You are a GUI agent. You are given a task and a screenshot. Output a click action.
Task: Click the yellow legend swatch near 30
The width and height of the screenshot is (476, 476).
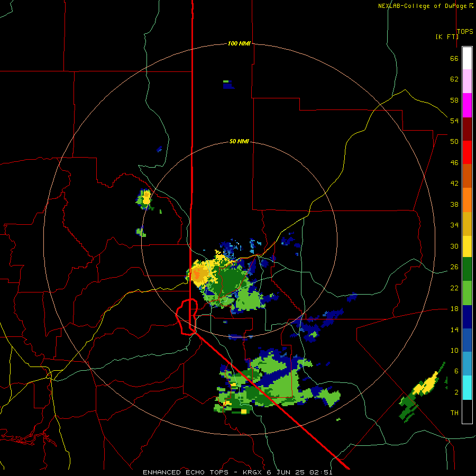tap(467, 246)
